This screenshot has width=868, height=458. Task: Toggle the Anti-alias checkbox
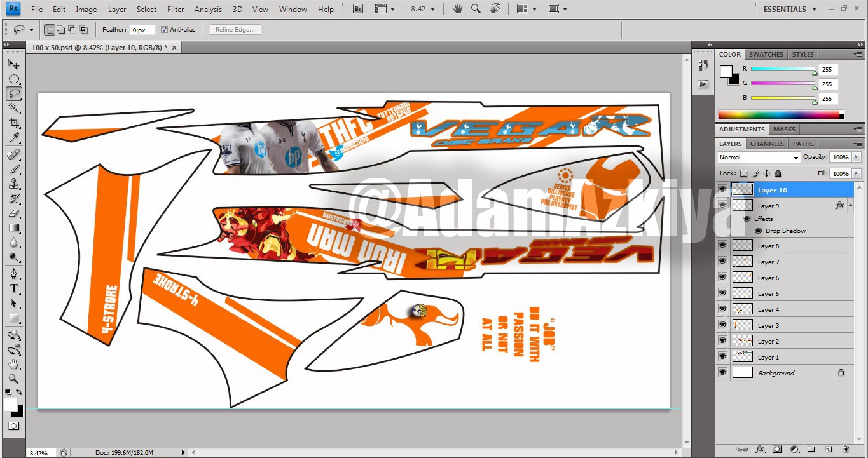point(164,29)
